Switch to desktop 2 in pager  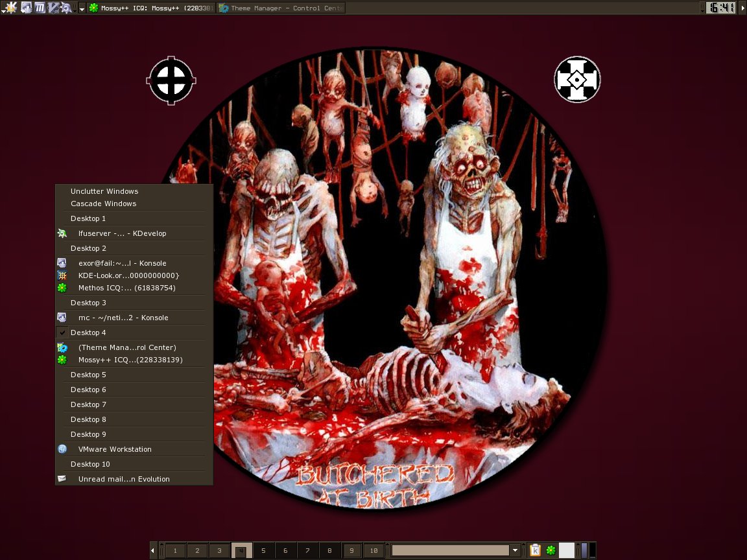pos(197,550)
